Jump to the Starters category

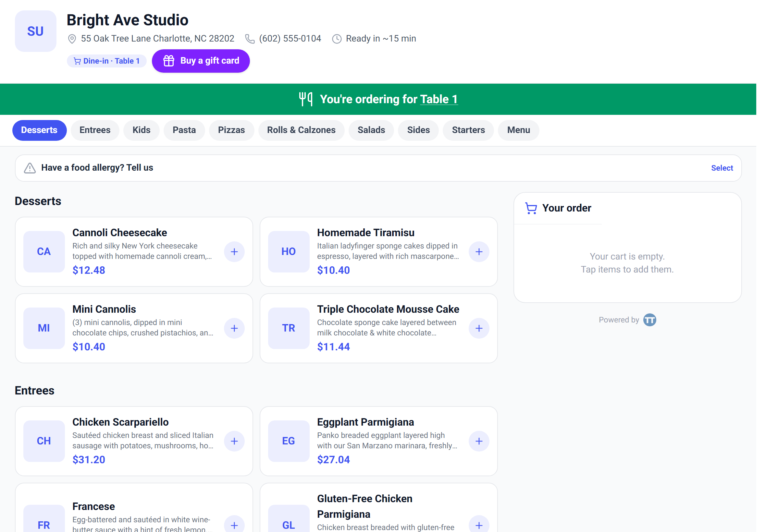(468, 130)
